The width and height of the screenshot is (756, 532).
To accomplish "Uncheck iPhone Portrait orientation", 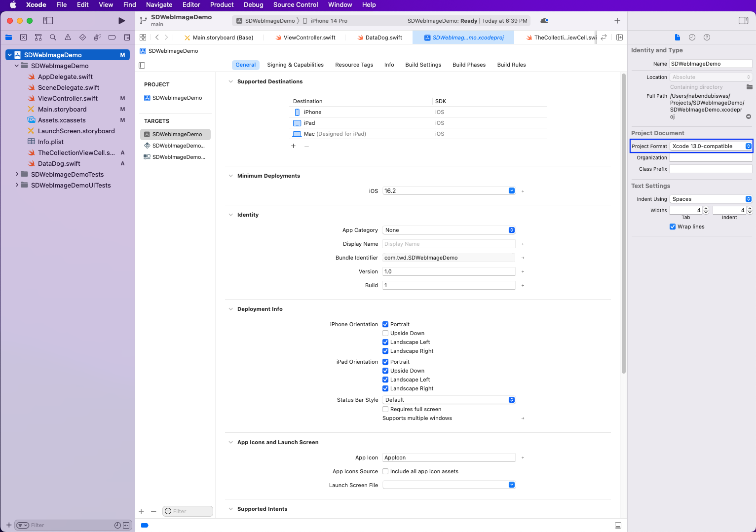I will click(385, 324).
